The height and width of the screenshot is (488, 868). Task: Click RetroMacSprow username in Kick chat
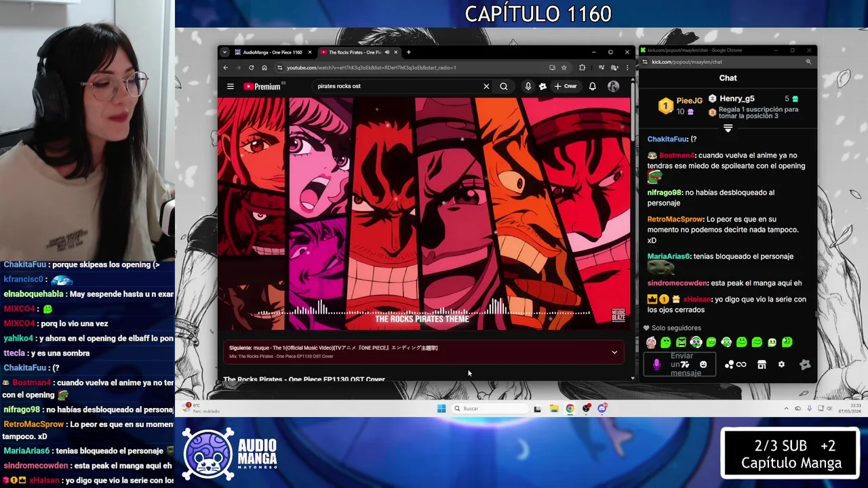click(x=675, y=219)
